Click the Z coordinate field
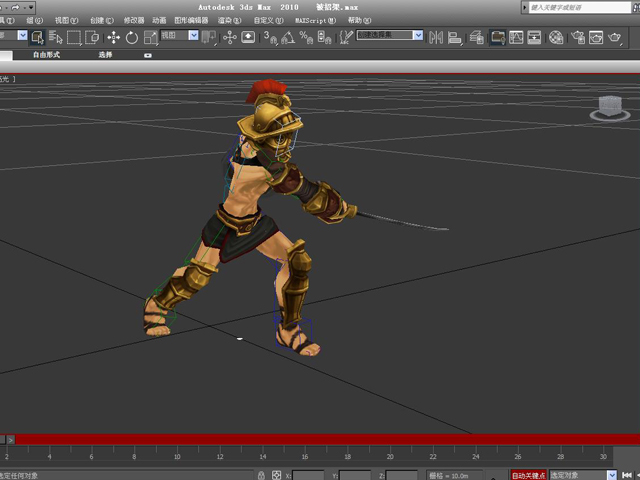 [x=402, y=476]
